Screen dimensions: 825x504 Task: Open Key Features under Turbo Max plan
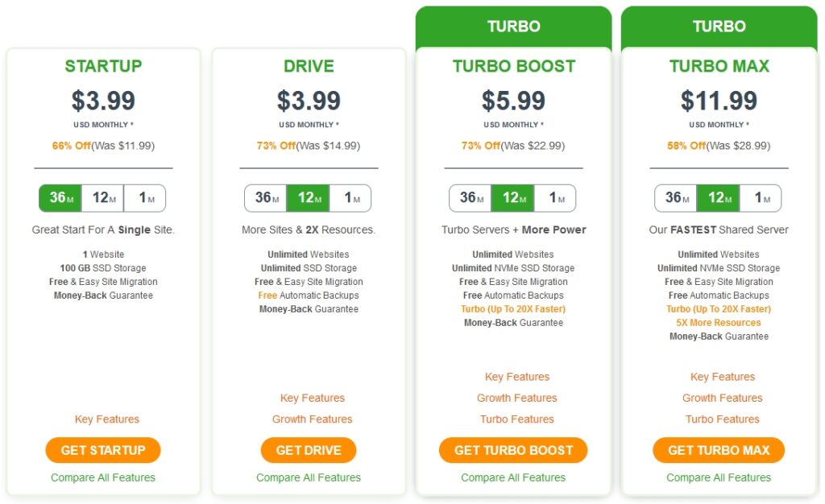(x=723, y=377)
